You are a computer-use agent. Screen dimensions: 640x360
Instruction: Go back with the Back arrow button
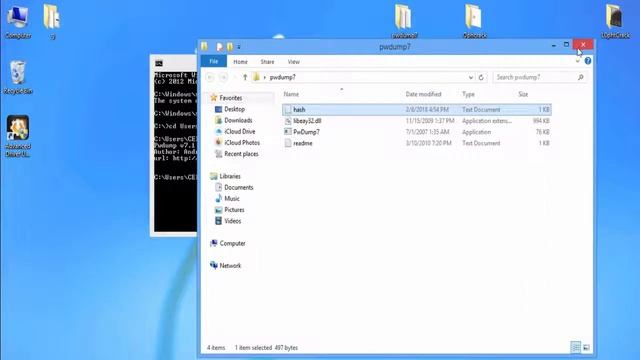pos(210,77)
